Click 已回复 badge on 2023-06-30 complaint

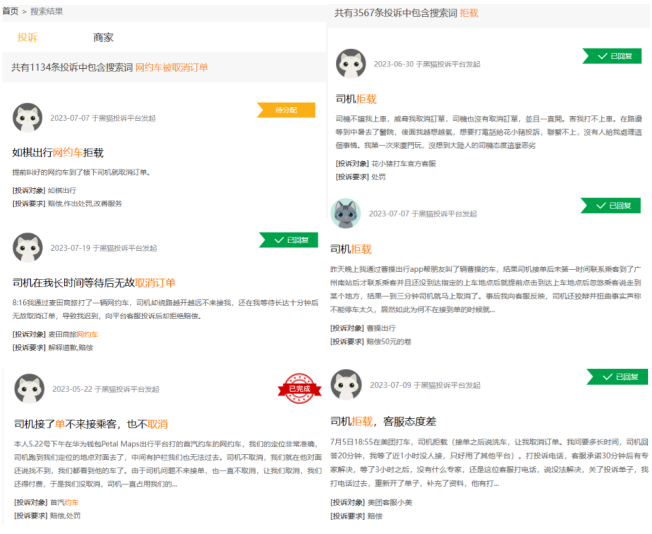[x=612, y=56]
